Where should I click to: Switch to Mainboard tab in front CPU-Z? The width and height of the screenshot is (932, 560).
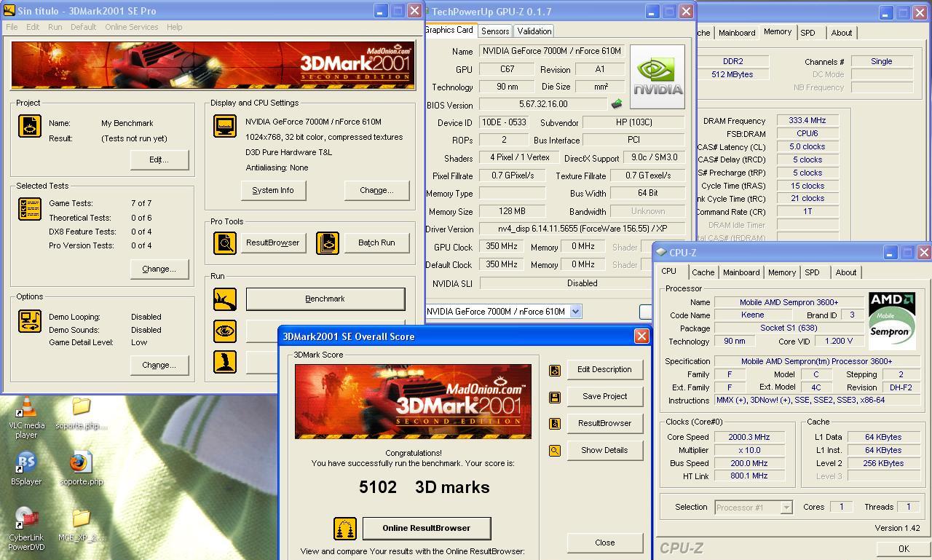point(741,272)
